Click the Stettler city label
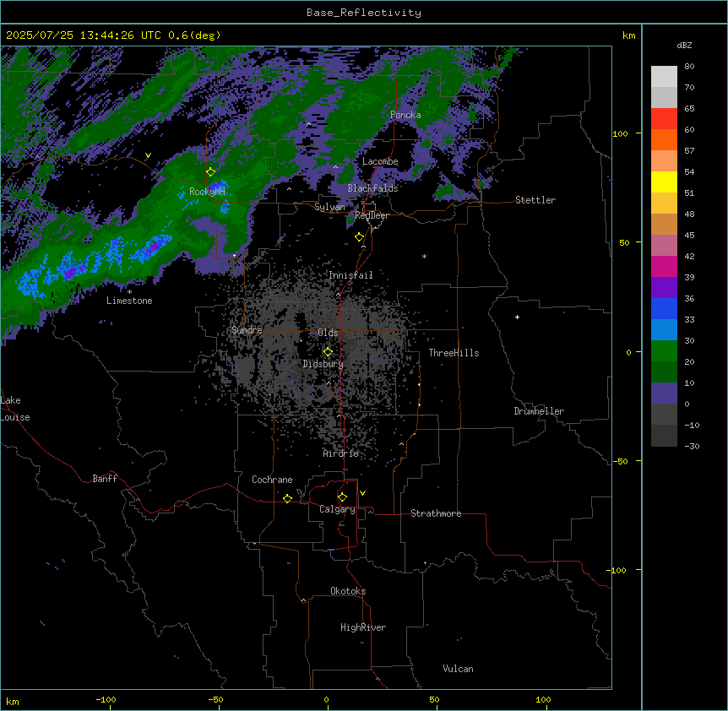This screenshot has height=711, width=728. point(535,200)
